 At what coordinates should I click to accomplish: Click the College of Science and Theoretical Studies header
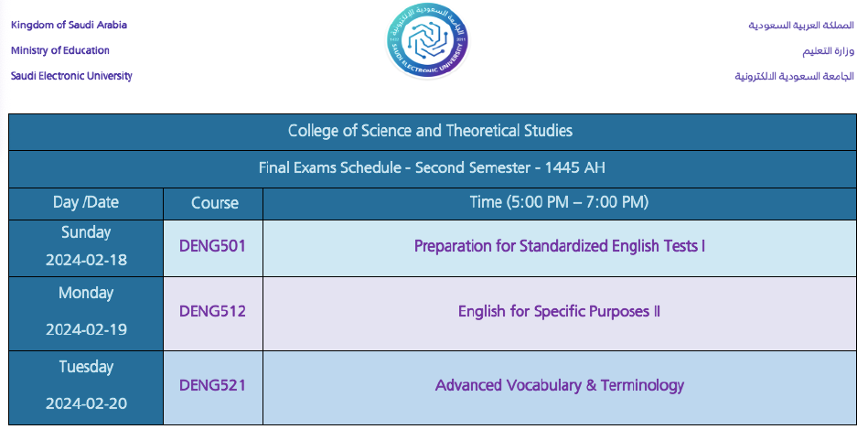[x=430, y=131]
